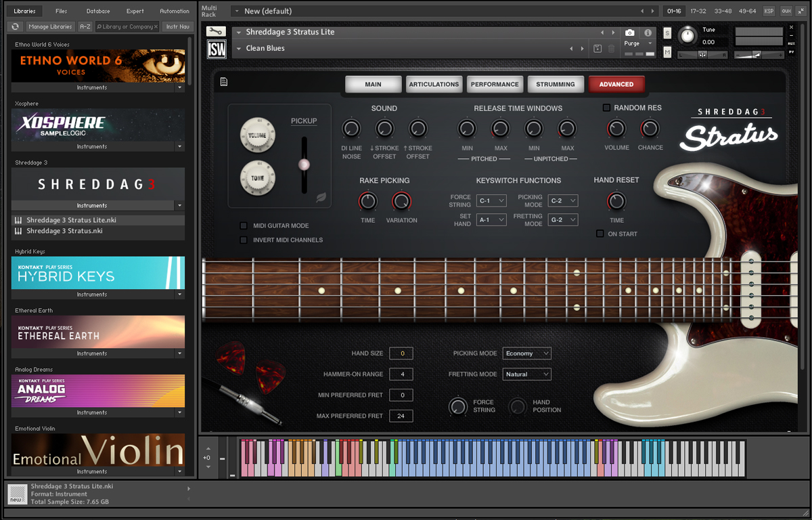Open the Economy picking mode dropdown
The image size is (812, 520).
526,353
